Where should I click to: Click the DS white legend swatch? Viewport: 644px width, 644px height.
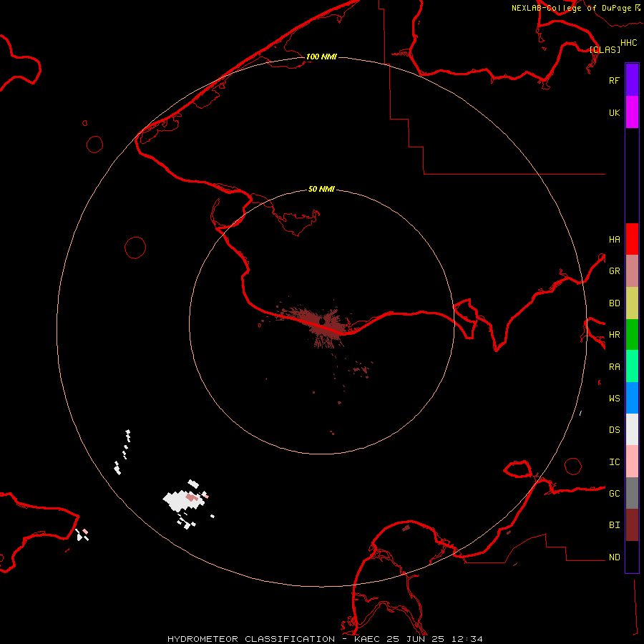pyautogui.click(x=632, y=429)
